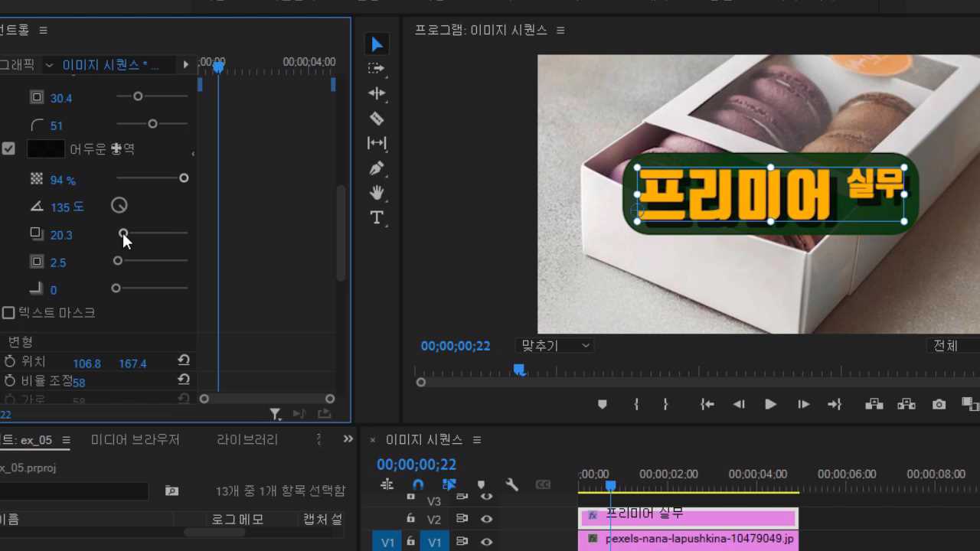Toggle Linked Selection in the timeline
Image resolution: width=980 pixels, height=551 pixels.
click(x=449, y=484)
